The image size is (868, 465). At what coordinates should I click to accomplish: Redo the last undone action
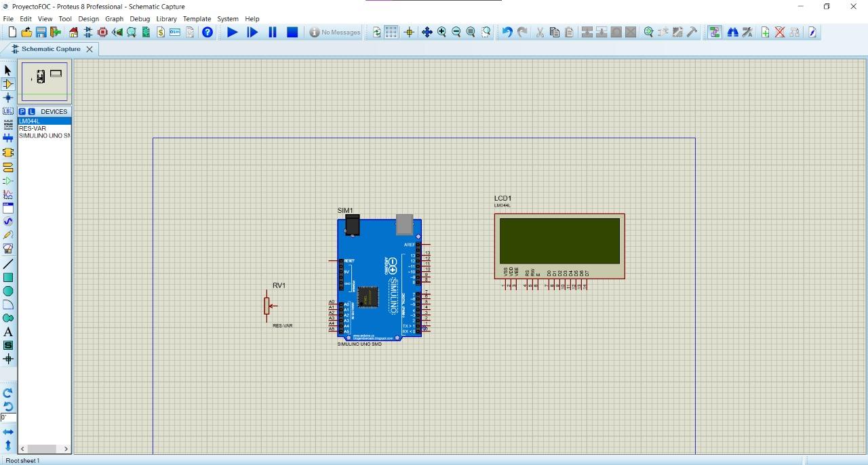point(522,32)
